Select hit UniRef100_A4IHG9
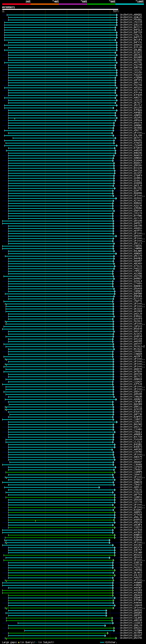Viewport: 146px width, 644px height. coord(131,311)
